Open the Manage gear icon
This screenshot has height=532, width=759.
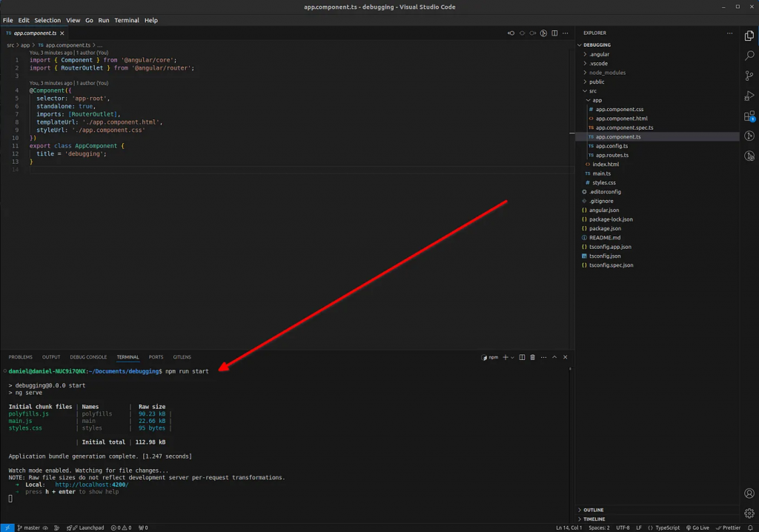(749, 513)
